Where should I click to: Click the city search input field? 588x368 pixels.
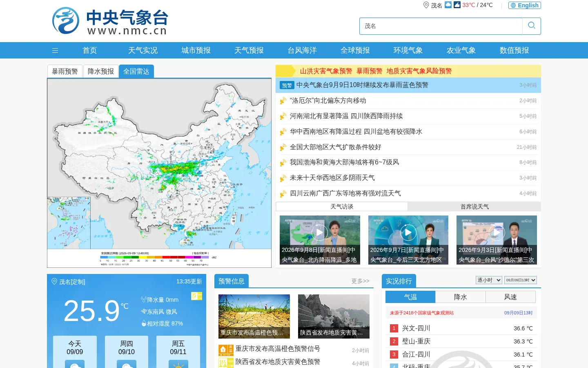pyautogui.click(x=441, y=26)
